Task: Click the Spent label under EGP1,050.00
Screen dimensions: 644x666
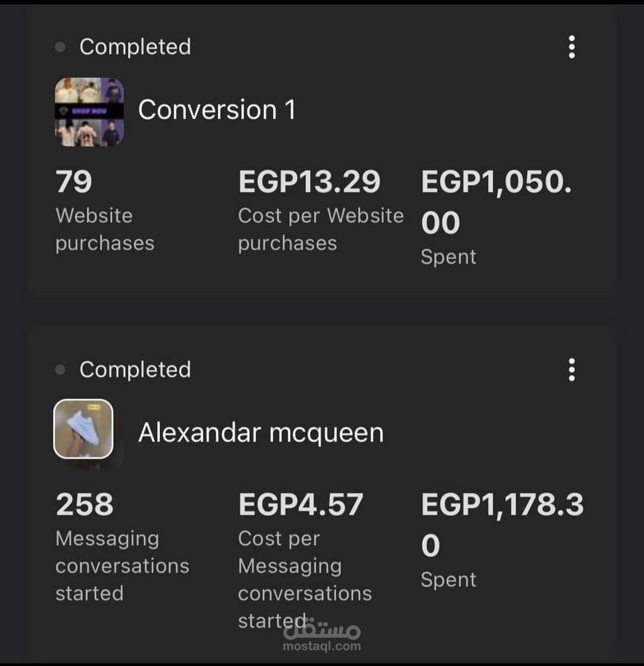Action: [448, 257]
